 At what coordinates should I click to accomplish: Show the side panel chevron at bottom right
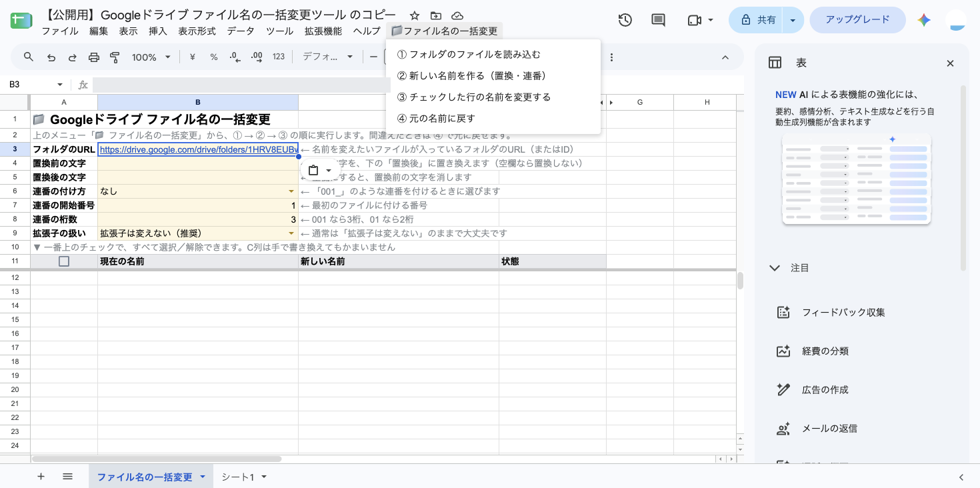pos(961,477)
